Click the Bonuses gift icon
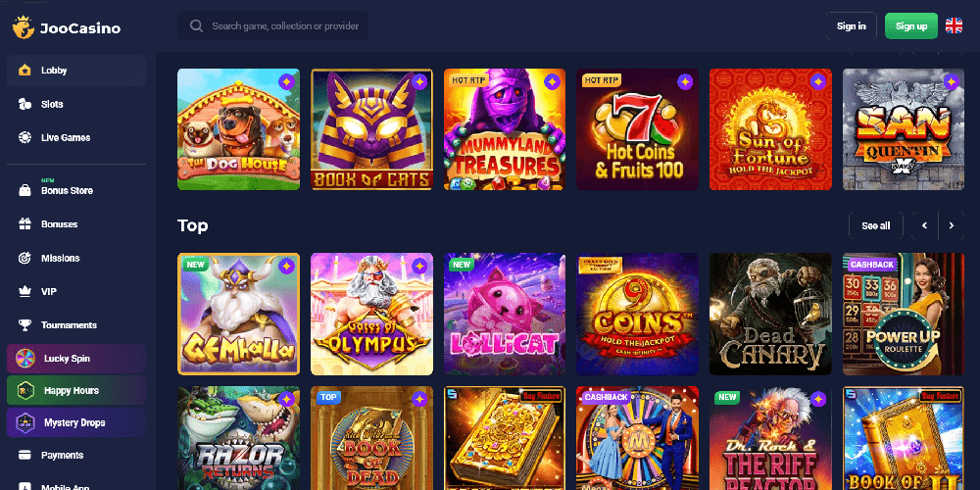Viewport: 980px width, 490px height. [25, 223]
